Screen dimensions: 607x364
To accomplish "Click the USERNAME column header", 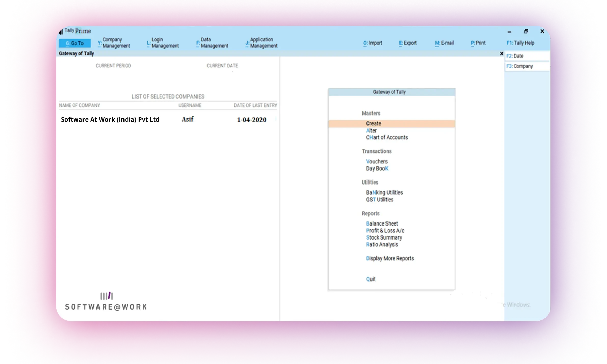I will (x=190, y=105).
